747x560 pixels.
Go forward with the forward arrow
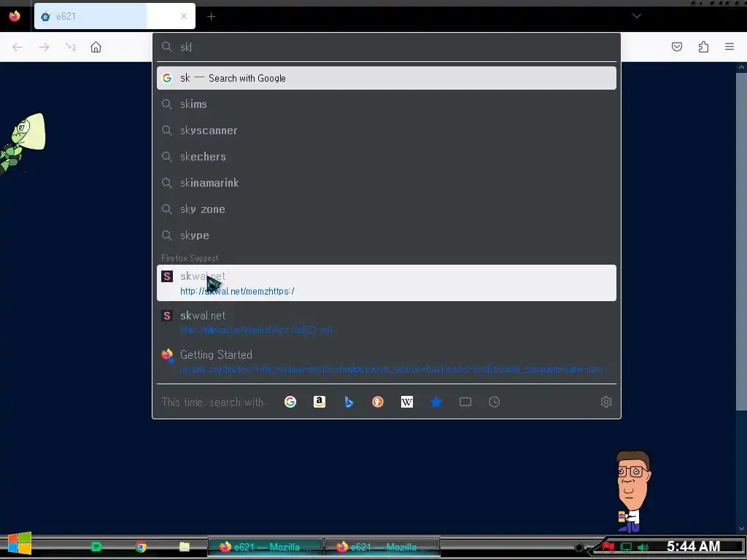coord(44,47)
